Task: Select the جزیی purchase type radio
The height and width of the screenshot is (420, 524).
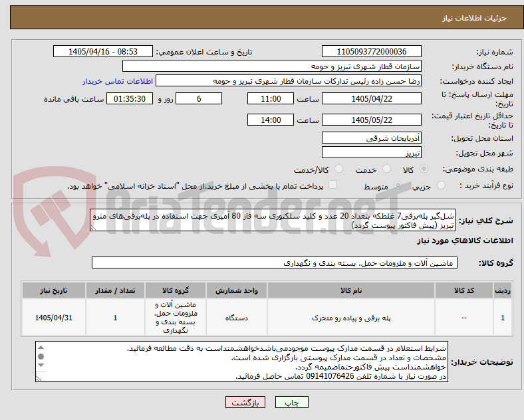Action: point(441,185)
